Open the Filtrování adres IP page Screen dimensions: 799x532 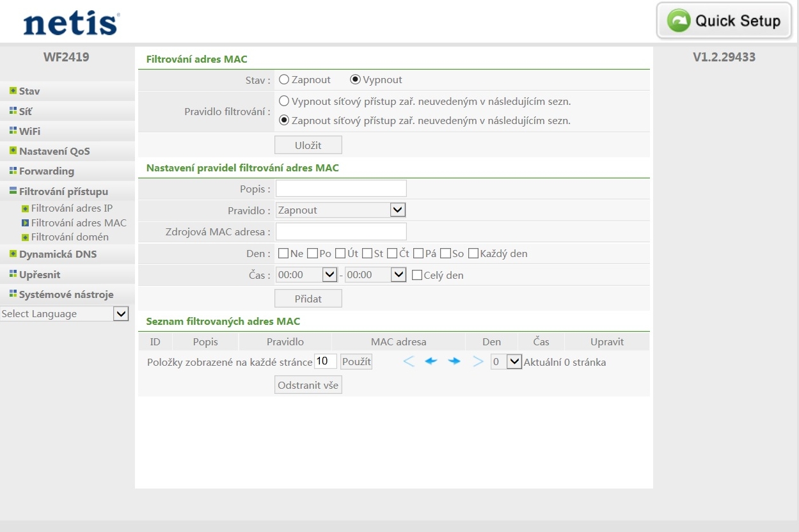coord(72,208)
